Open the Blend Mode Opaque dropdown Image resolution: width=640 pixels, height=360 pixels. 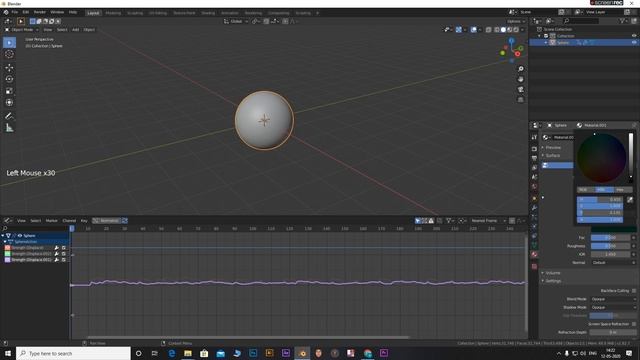click(613, 299)
